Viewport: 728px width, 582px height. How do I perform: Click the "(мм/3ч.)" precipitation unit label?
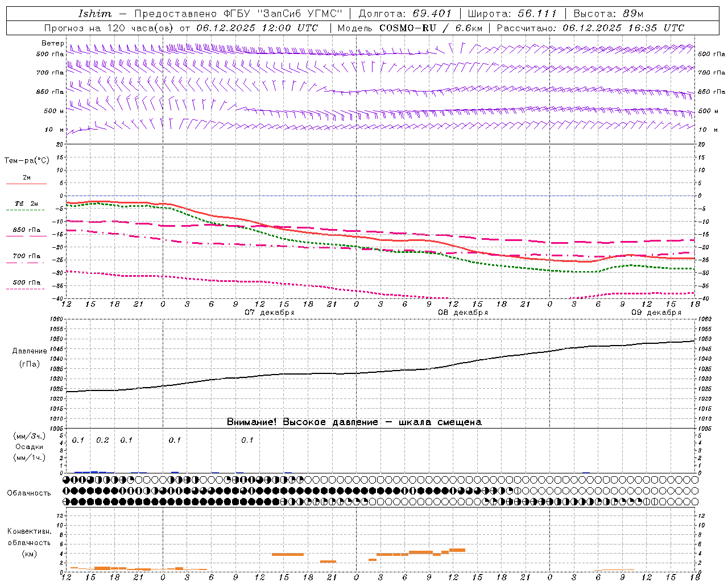tap(30, 436)
